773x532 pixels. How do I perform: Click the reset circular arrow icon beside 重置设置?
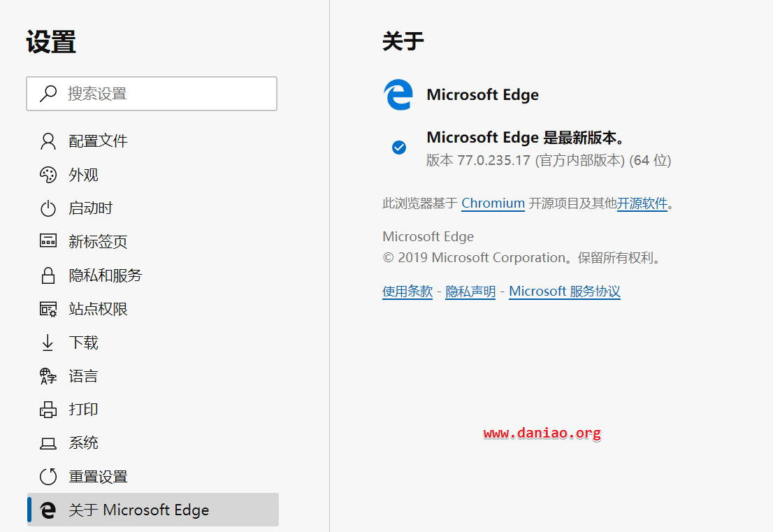[48, 476]
